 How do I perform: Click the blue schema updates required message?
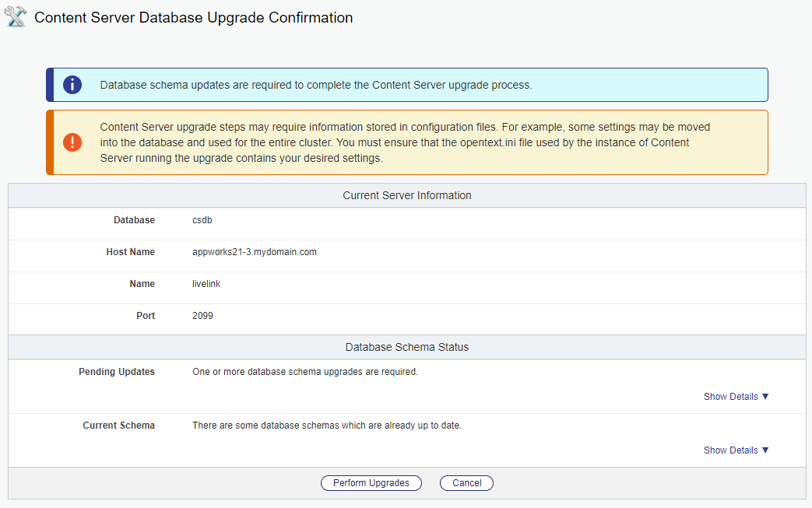click(x=316, y=85)
